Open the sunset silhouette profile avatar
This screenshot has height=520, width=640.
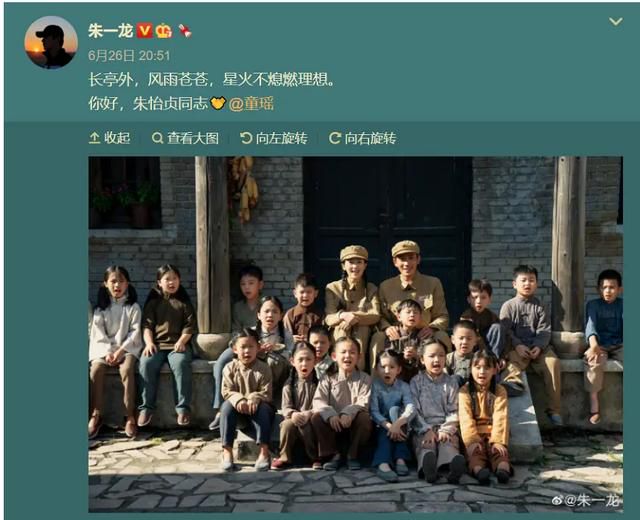pos(51,42)
